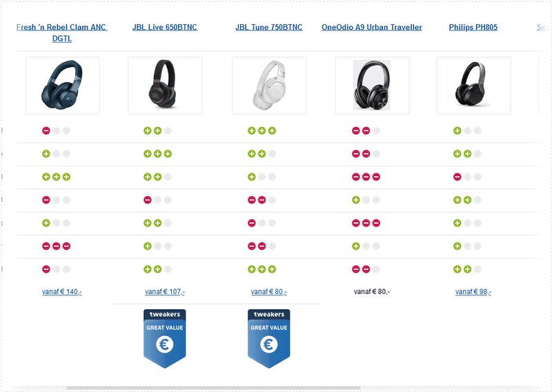Click the OneOdio A9 headphone image

click(x=372, y=86)
